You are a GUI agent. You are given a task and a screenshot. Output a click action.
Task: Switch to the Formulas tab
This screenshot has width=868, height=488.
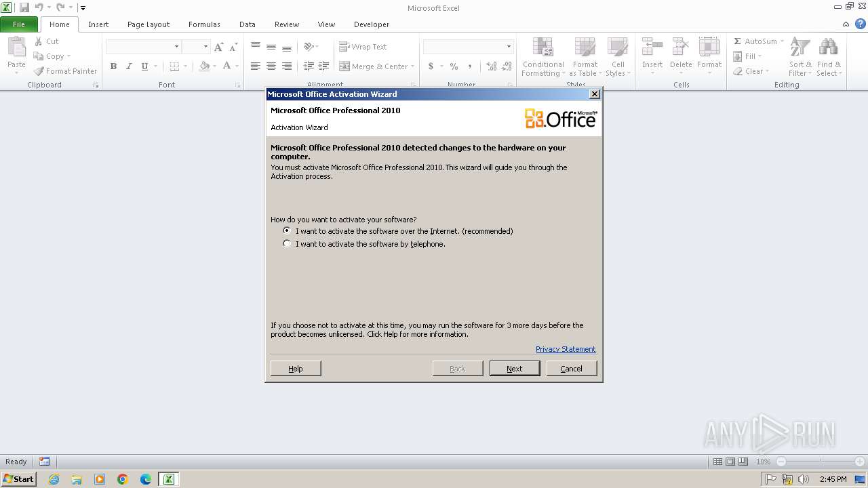pos(204,24)
